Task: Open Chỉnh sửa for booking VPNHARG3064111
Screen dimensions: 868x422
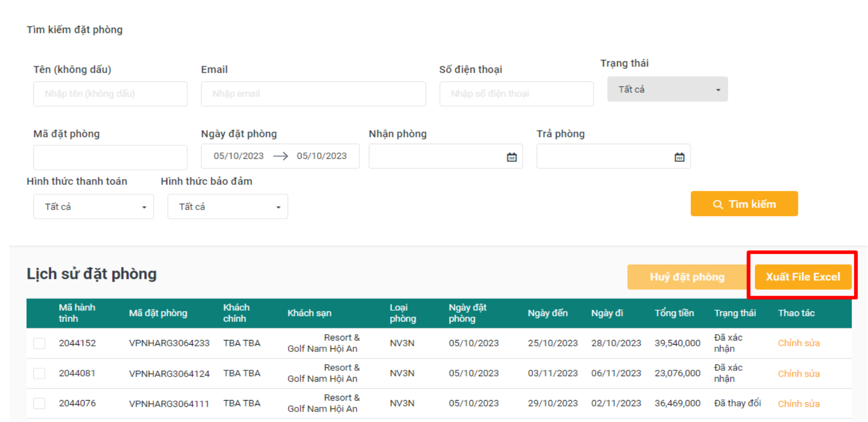Action: [798, 404]
